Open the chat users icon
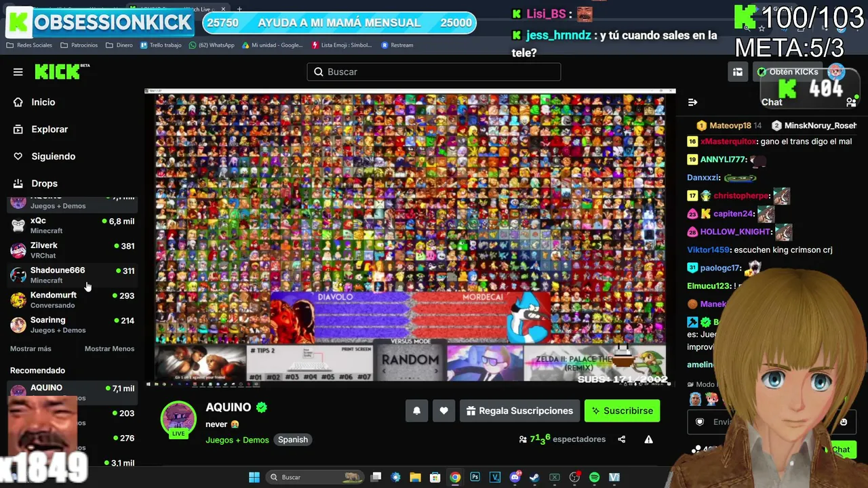This screenshot has height=488, width=868. coord(851,102)
